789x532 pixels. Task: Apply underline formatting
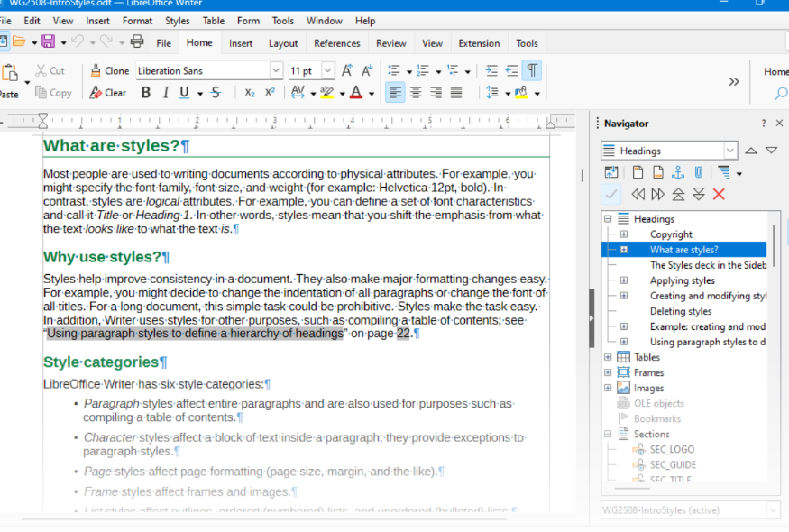tap(185, 93)
